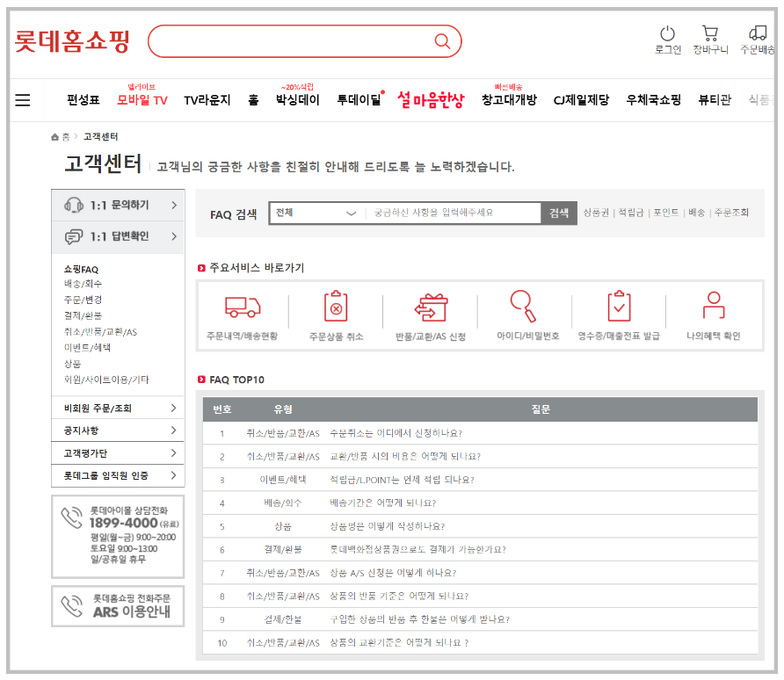The width and height of the screenshot is (784, 680).
Task: Expand the 고객평가단 menu row
Action: click(118, 453)
